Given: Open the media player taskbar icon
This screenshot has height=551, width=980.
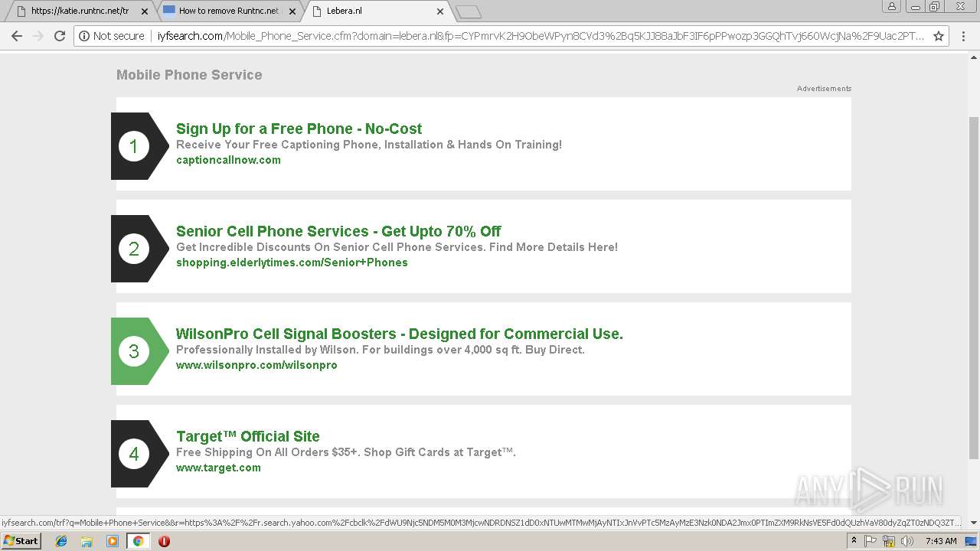Looking at the screenshot, I should coord(113,541).
